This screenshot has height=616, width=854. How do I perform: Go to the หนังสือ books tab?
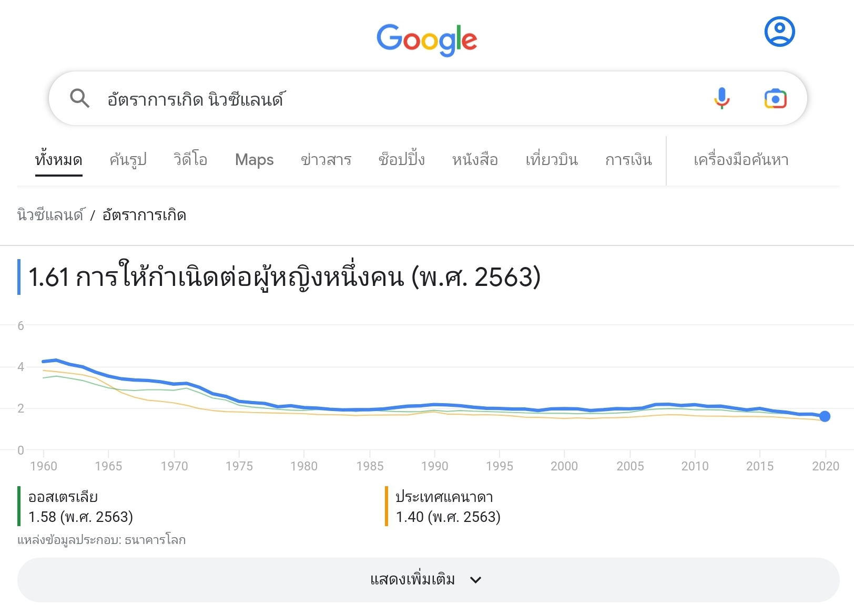pyautogui.click(x=475, y=159)
